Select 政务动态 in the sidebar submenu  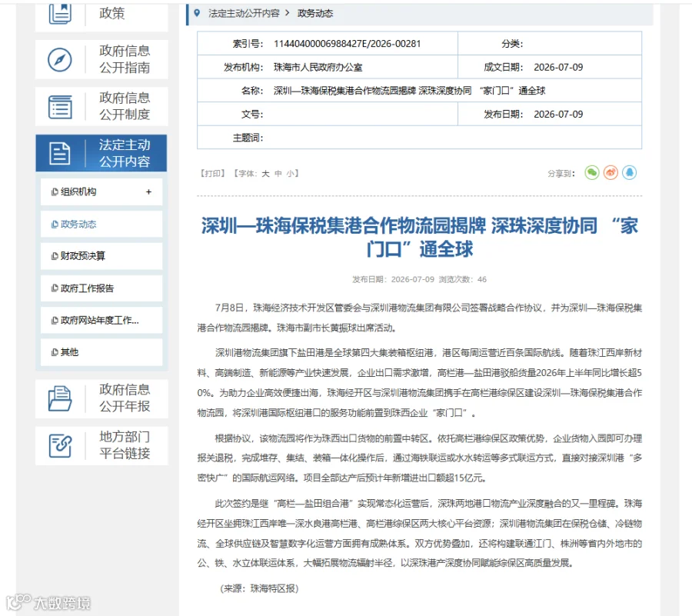pyautogui.click(x=101, y=224)
